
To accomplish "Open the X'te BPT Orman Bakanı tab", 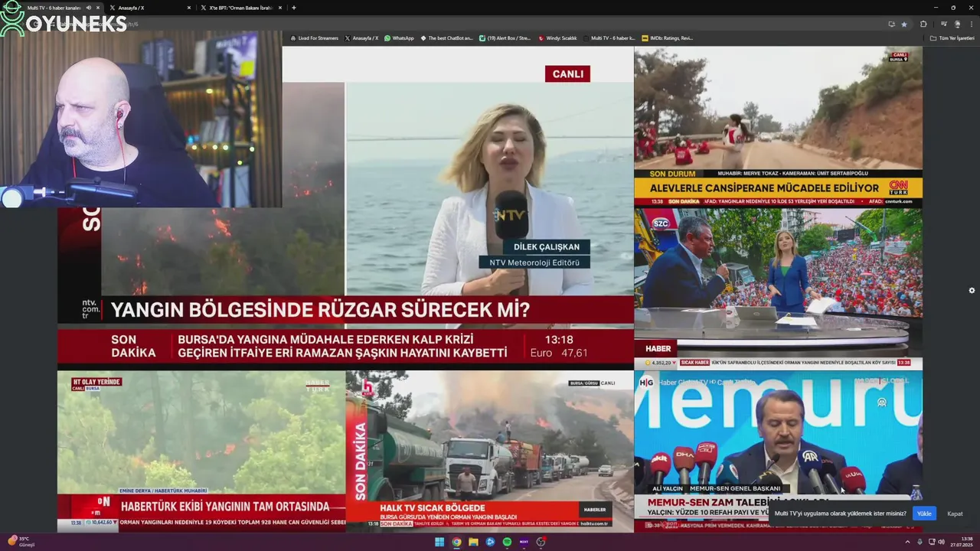I will click(241, 8).
